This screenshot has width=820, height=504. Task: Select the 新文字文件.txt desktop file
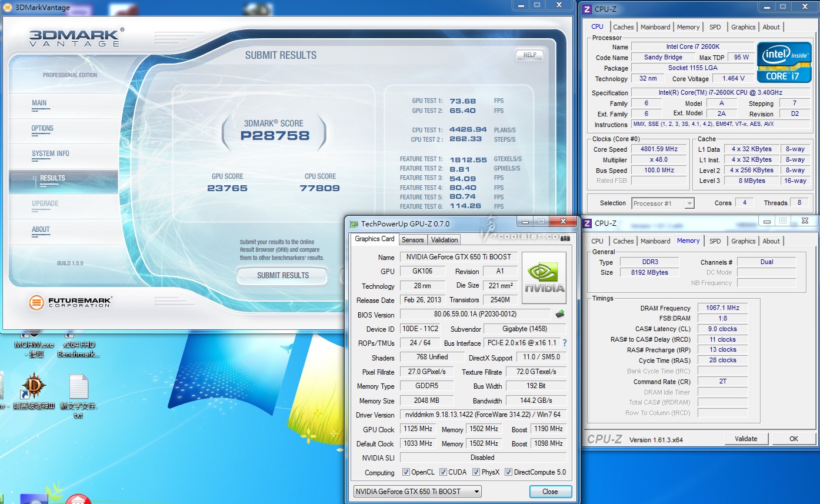pos(78,396)
